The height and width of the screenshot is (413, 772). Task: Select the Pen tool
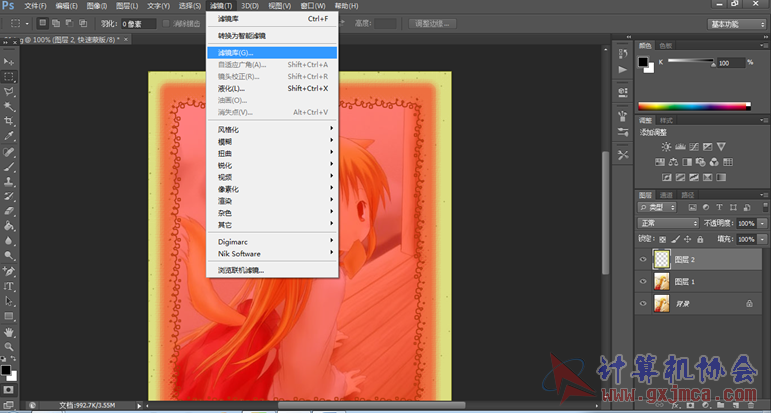(9, 271)
